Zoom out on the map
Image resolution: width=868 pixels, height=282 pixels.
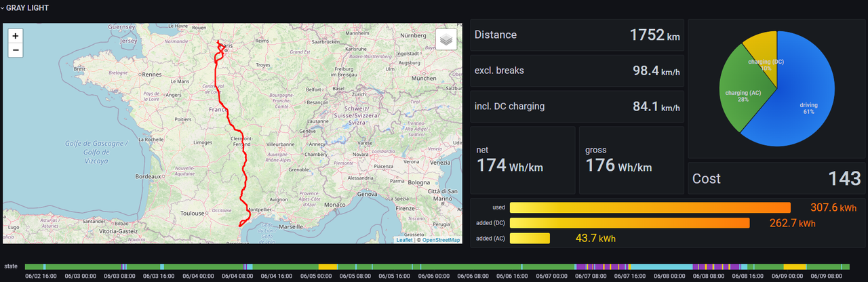(x=16, y=50)
